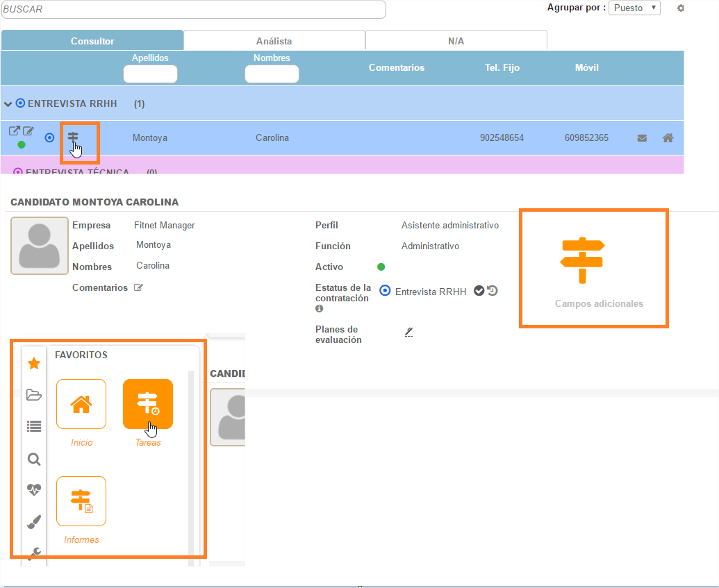Viewport: 719px width, 588px height.
Task: Open the Agrupar por Puesto dropdown
Action: (x=634, y=8)
